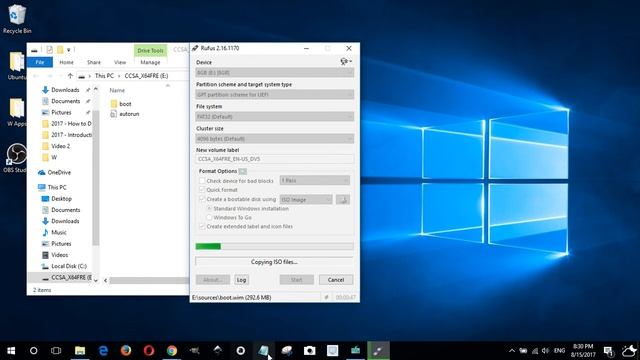Open the ISO Image type dropdown

[306, 200]
